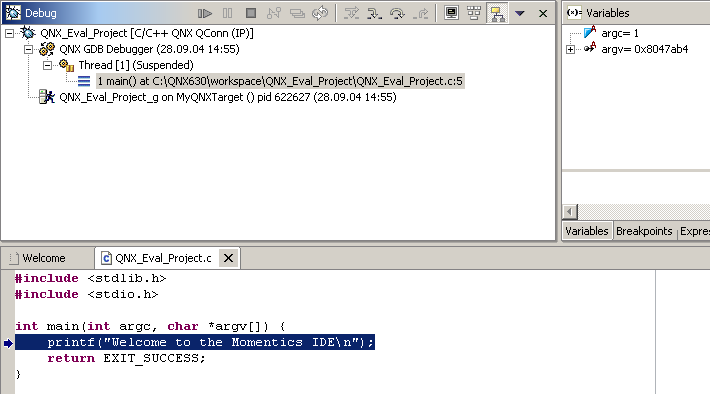Select the QNX_Eval_Project_g process entry
Image resolution: width=710 pixels, height=394 pixels.
point(228,97)
